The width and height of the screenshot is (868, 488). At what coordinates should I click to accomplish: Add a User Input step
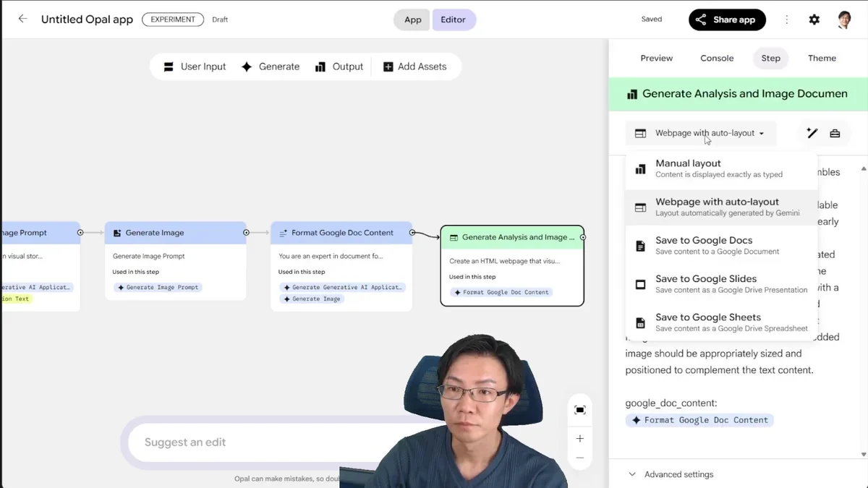pyautogui.click(x=195, y=67)
